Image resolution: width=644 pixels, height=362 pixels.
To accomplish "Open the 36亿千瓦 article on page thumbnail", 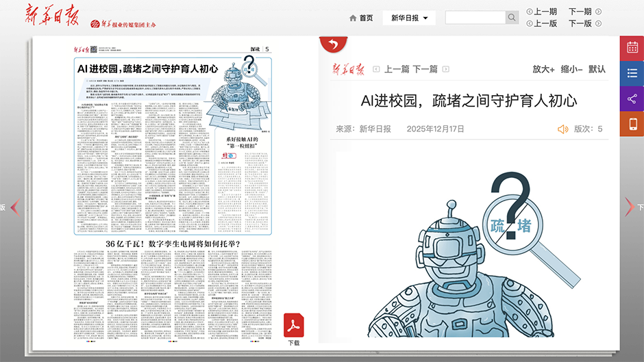I will tap(173, 244).
